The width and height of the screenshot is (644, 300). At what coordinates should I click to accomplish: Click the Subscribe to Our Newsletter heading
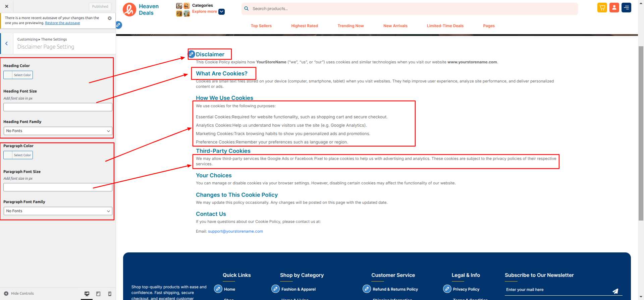539,275
